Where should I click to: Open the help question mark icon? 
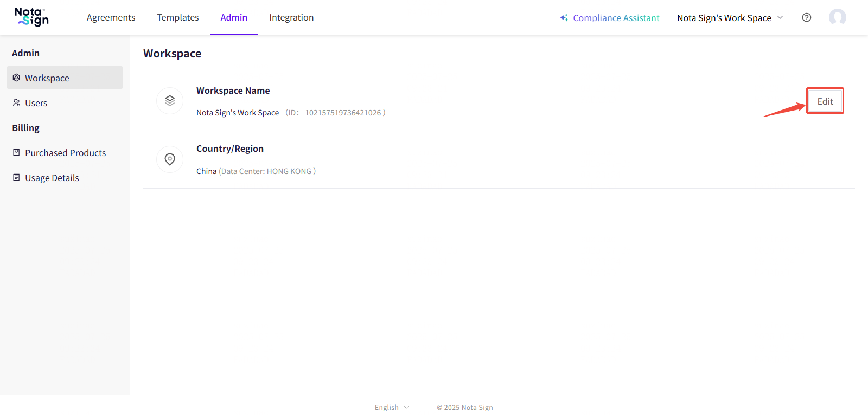[x=807, y=17]
